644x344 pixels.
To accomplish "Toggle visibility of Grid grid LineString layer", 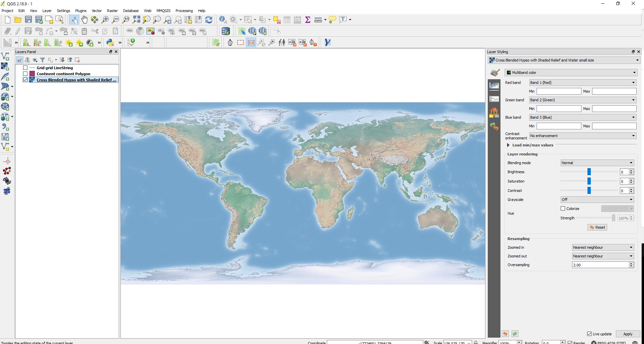I will click(x=25, y=68).
